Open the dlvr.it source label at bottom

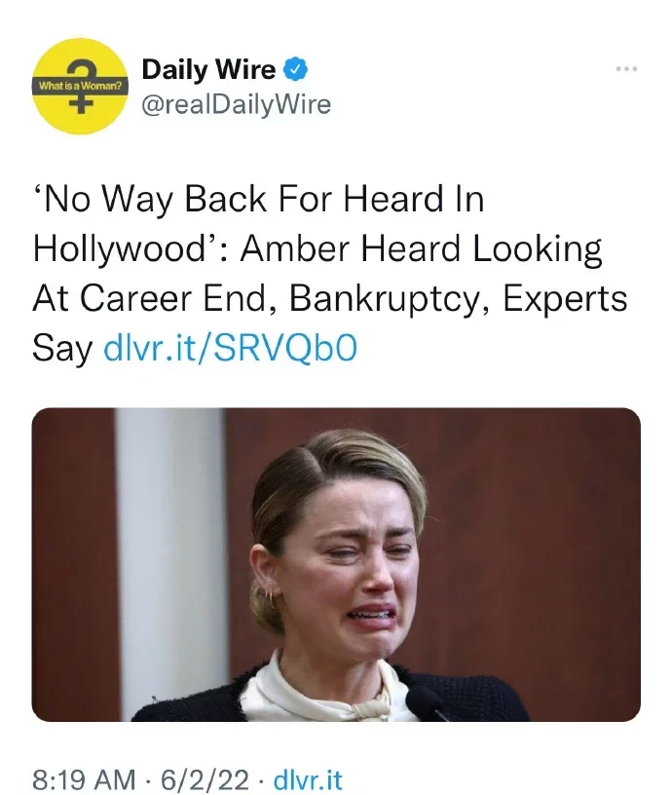coord(308,779)
